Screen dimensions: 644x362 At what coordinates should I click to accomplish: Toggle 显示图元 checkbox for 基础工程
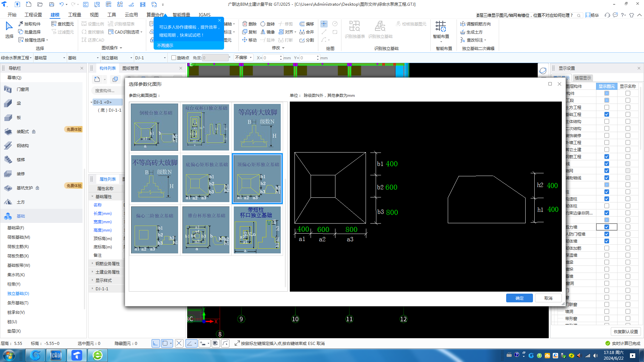point(607,114)
